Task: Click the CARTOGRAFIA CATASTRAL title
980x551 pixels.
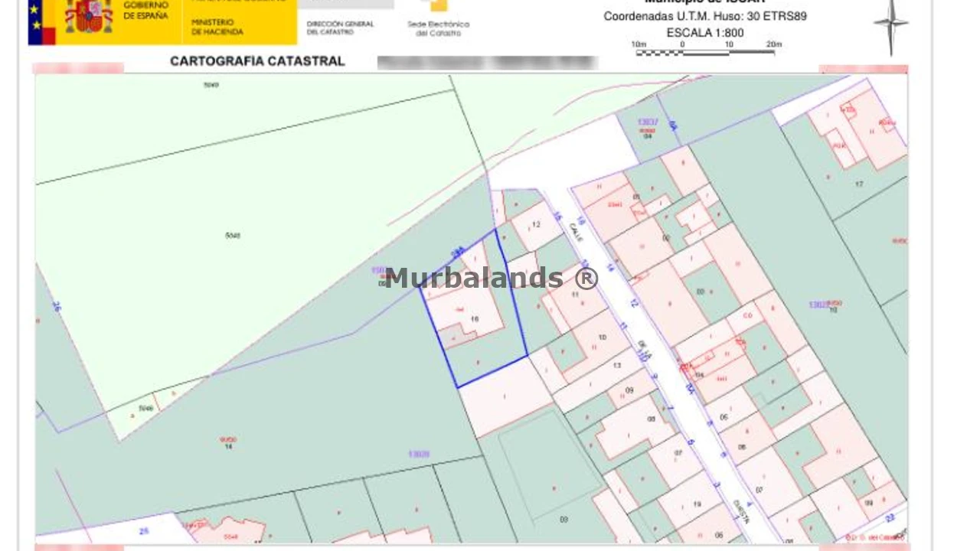Action: (257, 61)
